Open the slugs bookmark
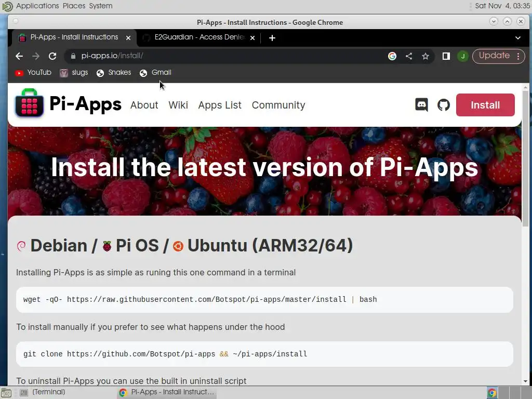Viewport: 532px width, 399px height. 74,73
